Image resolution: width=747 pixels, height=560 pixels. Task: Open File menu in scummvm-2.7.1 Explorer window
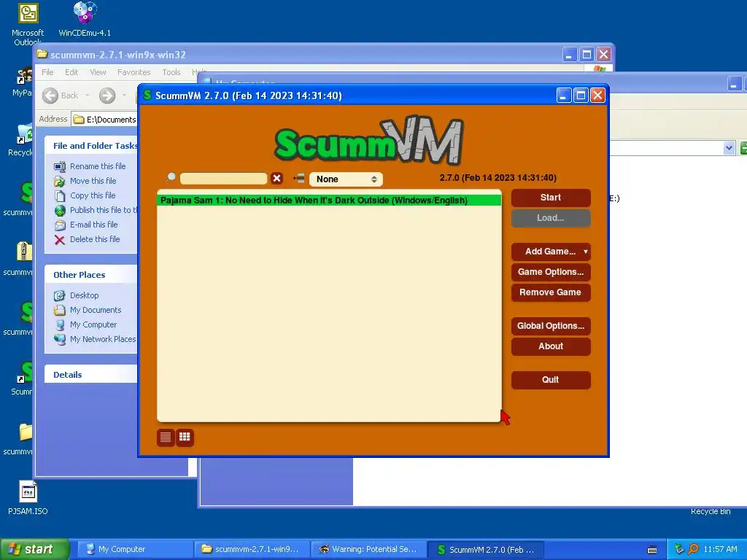pos(47,72)
